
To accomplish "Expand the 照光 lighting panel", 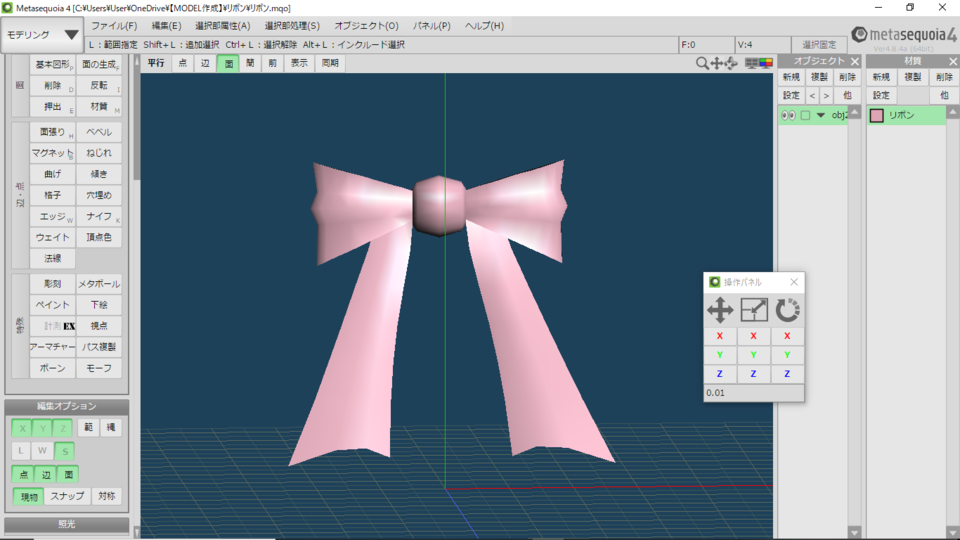I will 67,524.
